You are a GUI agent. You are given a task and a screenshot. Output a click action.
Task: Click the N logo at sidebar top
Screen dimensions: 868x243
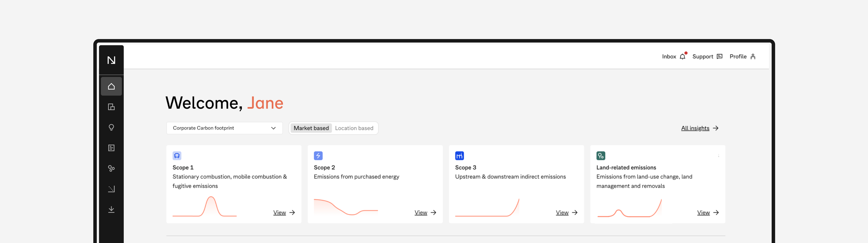click(111, 60)
